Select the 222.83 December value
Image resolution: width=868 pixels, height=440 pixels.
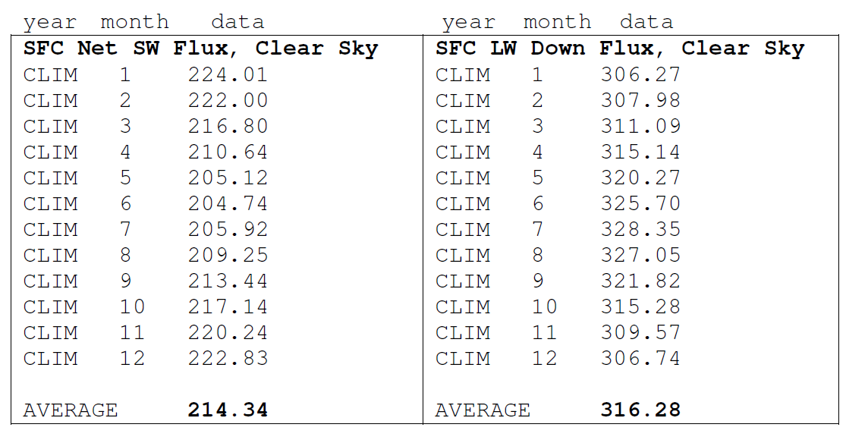(228, 358)
